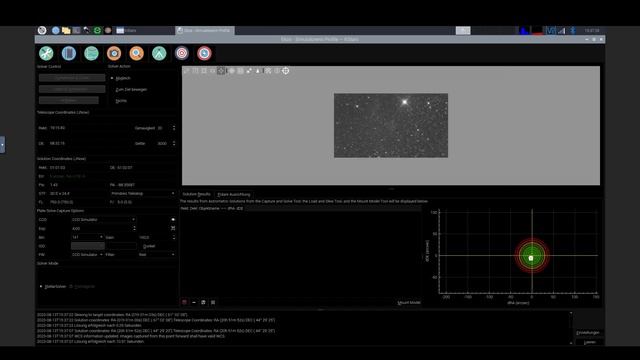
Task: Adjust the Genauigkeit accuracy spinner arrows
Action: click(174, 128)
